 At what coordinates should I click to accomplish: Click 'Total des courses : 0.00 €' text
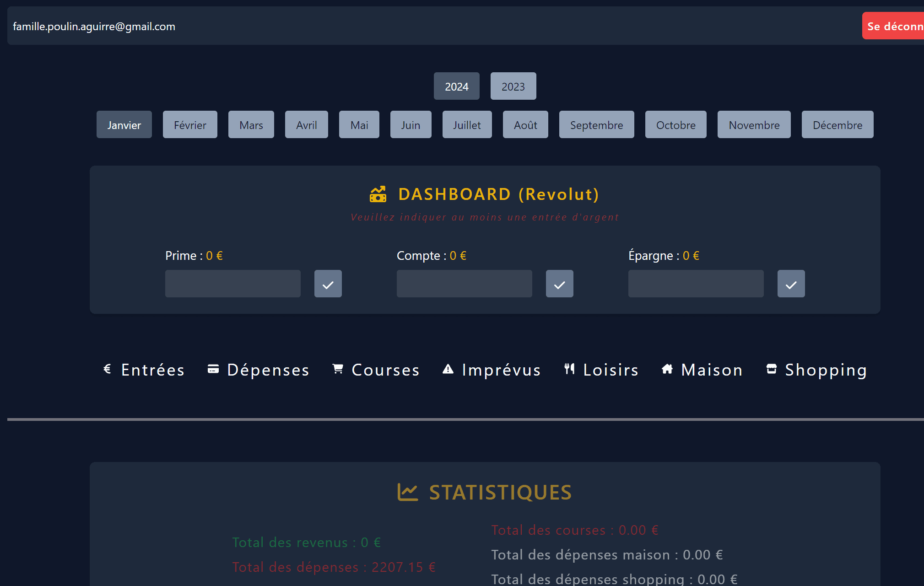pyautogui.click(x=575, y=530)
